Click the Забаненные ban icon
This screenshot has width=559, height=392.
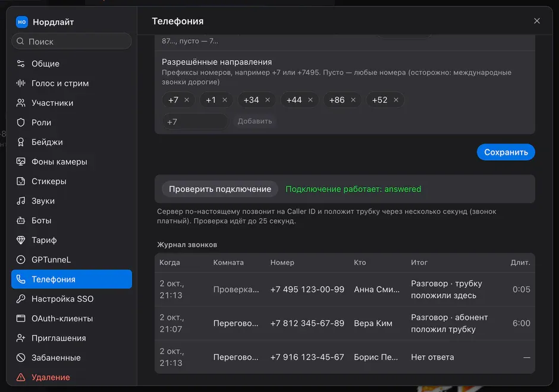[x=21, y=358]
